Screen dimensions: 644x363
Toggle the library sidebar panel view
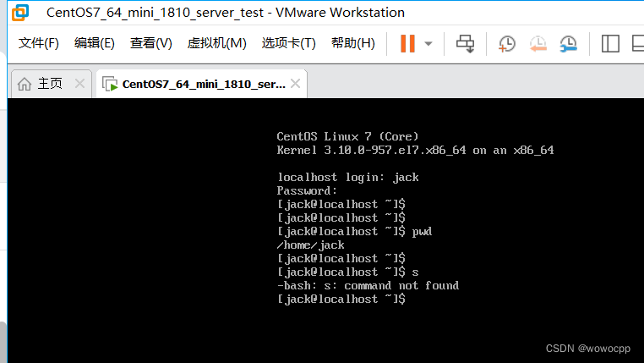(610, 43)
